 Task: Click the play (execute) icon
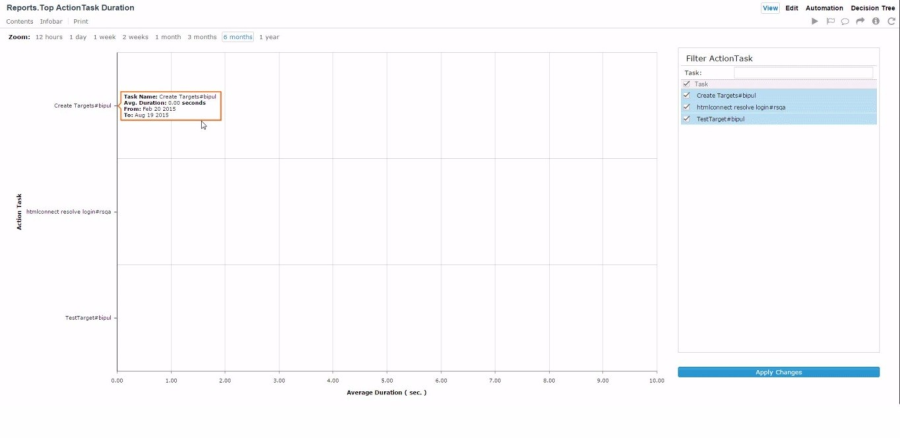click(815, 21)
